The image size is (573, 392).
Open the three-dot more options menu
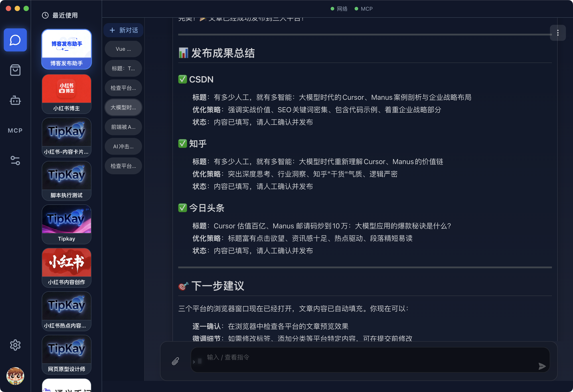[x=558, y=33]
